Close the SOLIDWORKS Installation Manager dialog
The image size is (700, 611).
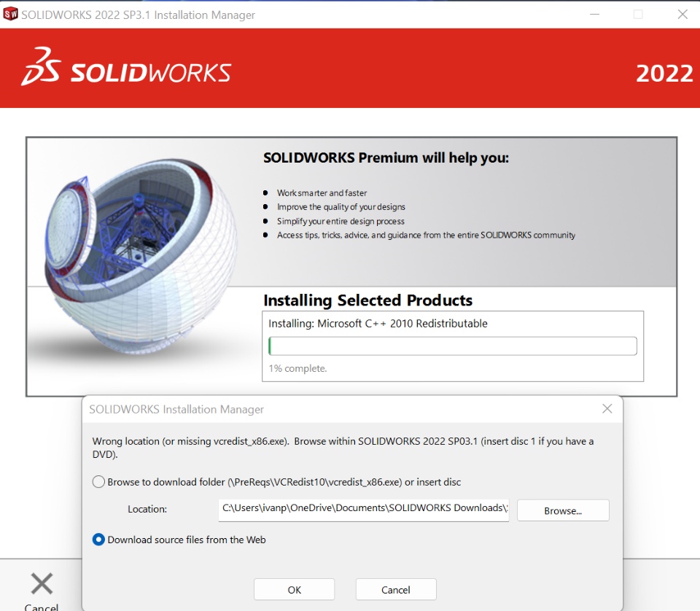coord(607,409)
